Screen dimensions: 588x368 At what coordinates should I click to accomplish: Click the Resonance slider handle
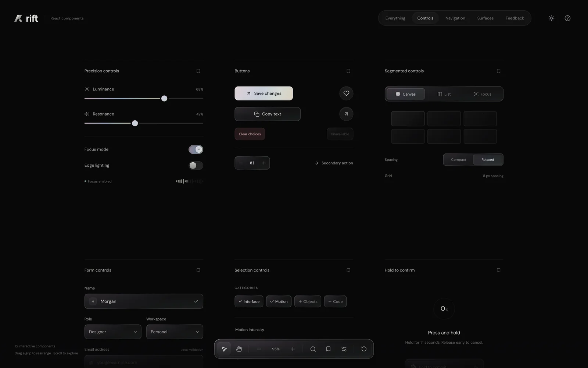tap(135, 123)
